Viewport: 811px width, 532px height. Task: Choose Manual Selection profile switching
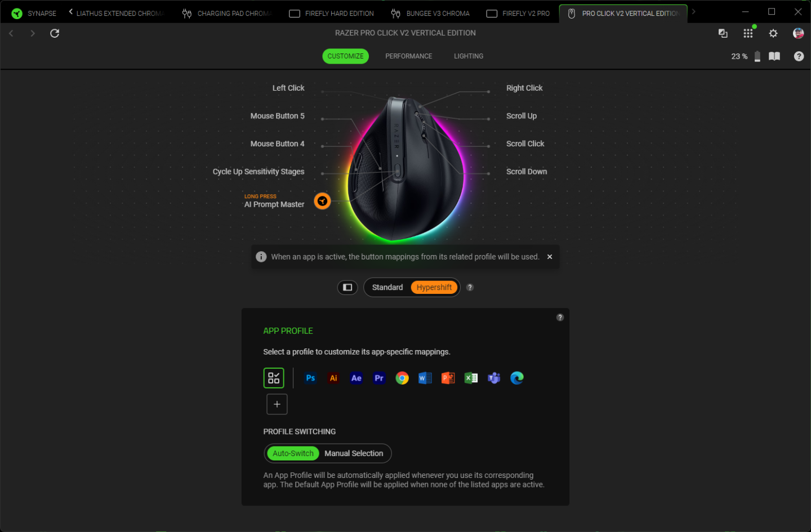tap(354, 454)
